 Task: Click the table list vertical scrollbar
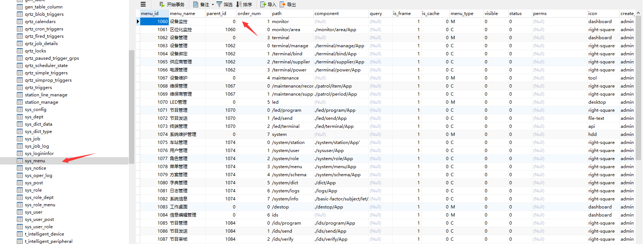pos(131,106)
